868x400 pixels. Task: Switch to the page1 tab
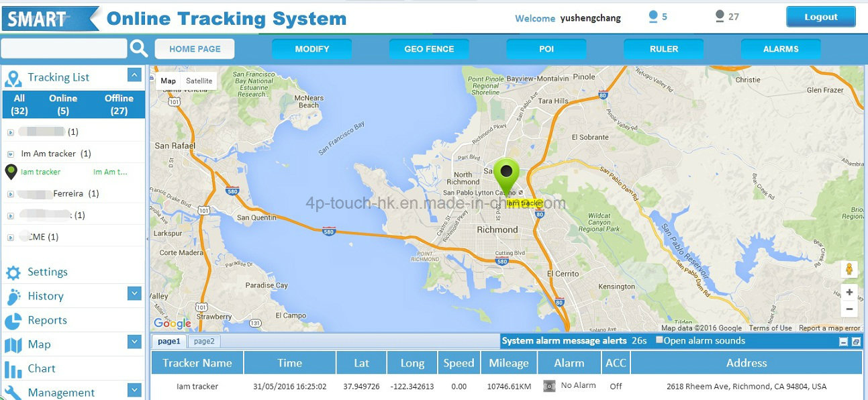tap(169, 341)
